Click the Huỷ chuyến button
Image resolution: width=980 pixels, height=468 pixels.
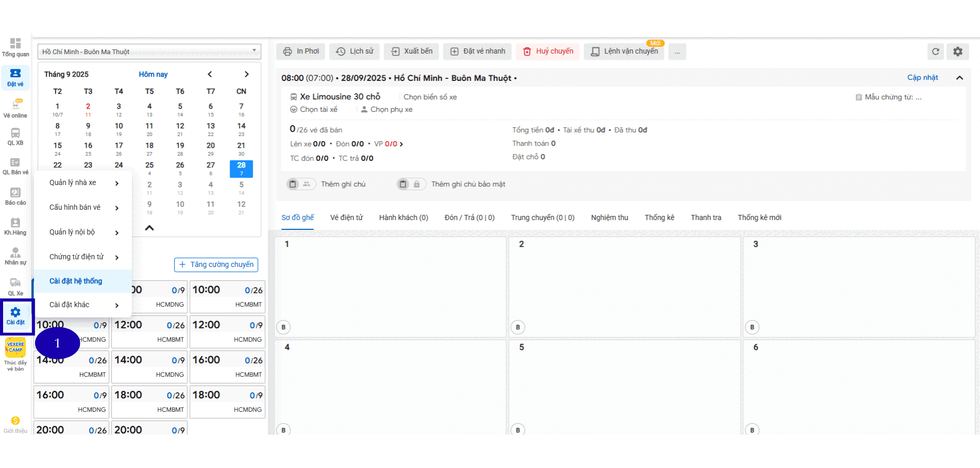548,52
